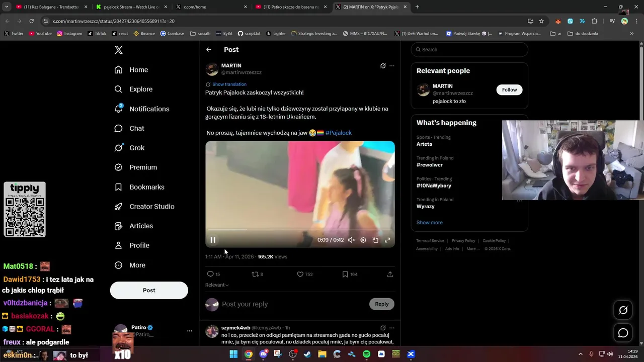
Task: Pause the video in the post
Action: click(213, 240)
